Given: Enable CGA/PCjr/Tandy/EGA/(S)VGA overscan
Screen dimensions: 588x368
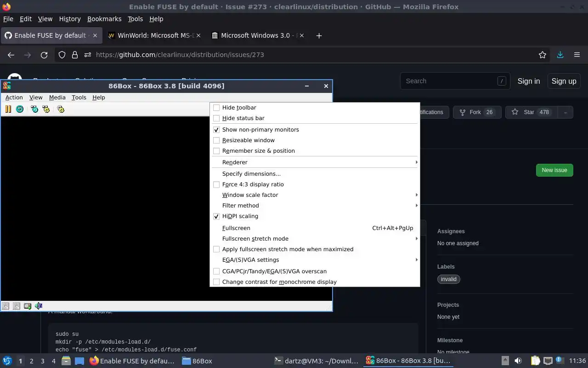Looking at the screenshot, I should click(x=216, y=271).
